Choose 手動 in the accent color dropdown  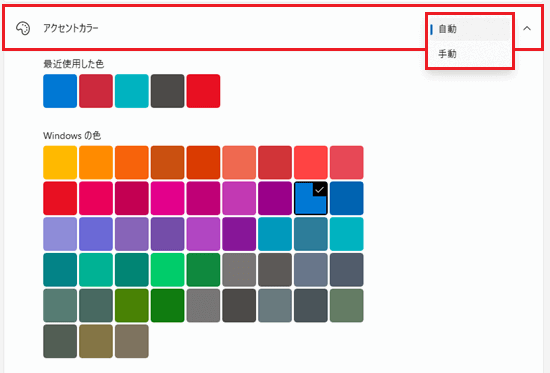pos(470,54)
